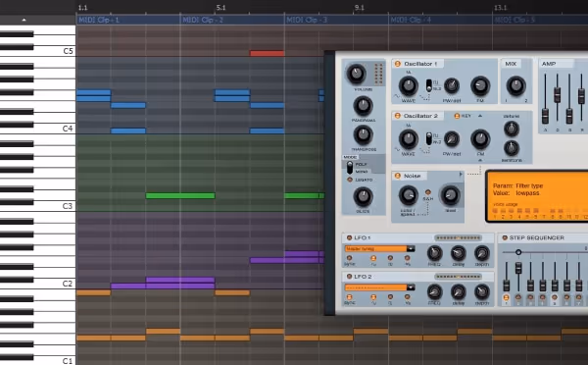The width and height of the screenshot is (588, 365).
Task: Select sawtooth wave shape for LFO 2
Action: tap(408, 296)
